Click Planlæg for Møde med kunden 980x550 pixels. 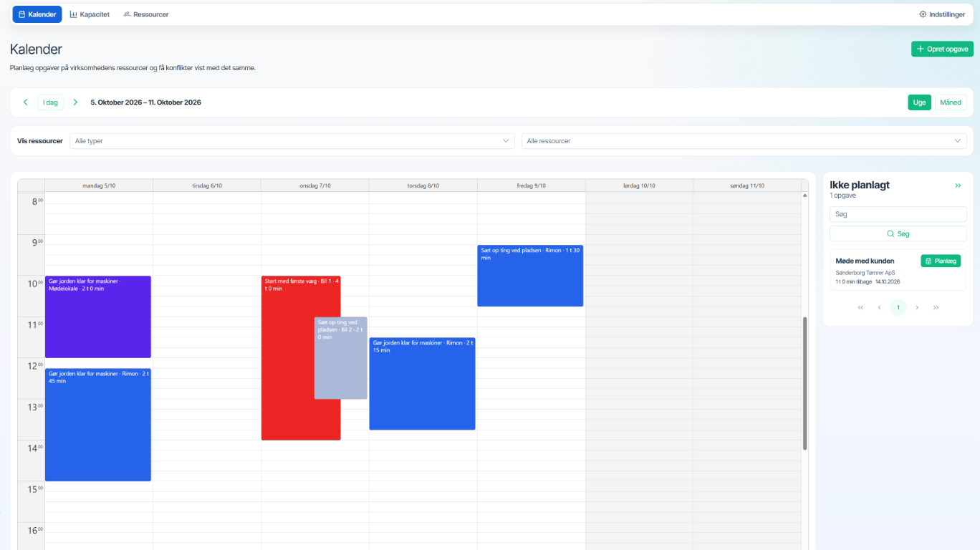point(940,261)
